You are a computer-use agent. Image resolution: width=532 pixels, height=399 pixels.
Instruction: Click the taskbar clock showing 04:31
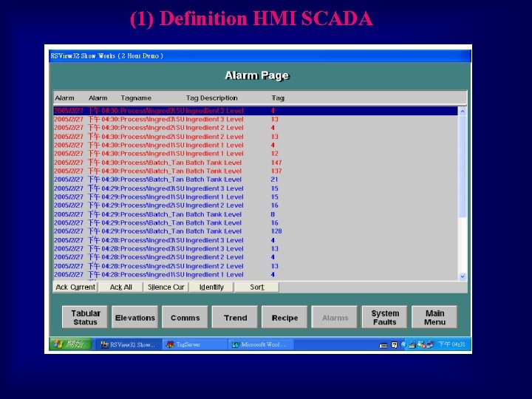(451, 345)
